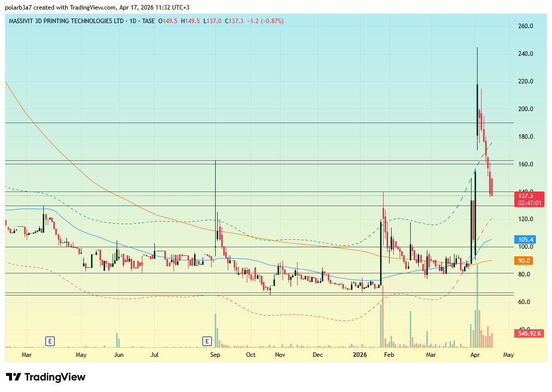Click the May label right after Apr
The height and width of the screenshot is (392, 552).
point(508,355)
